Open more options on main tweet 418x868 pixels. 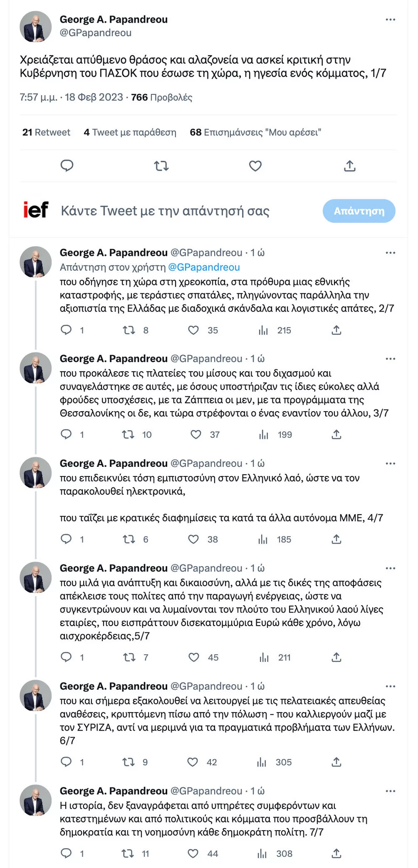tap(390, 20)
